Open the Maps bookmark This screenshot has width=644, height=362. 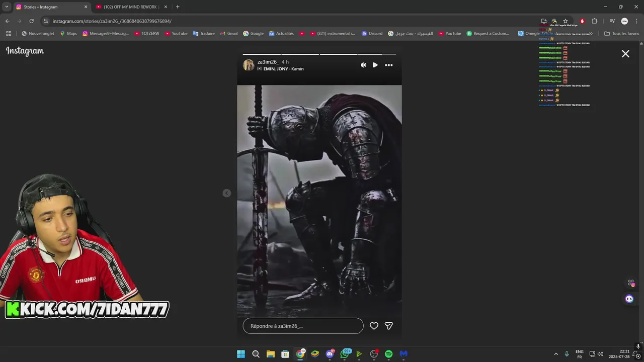coord(68,34)
